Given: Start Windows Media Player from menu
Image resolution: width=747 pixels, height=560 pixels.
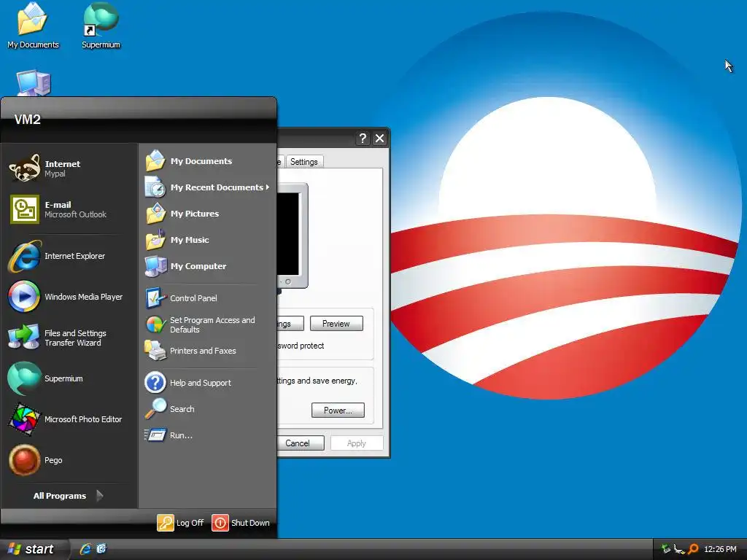Looking at the screenshot, I should coord(69,297).
